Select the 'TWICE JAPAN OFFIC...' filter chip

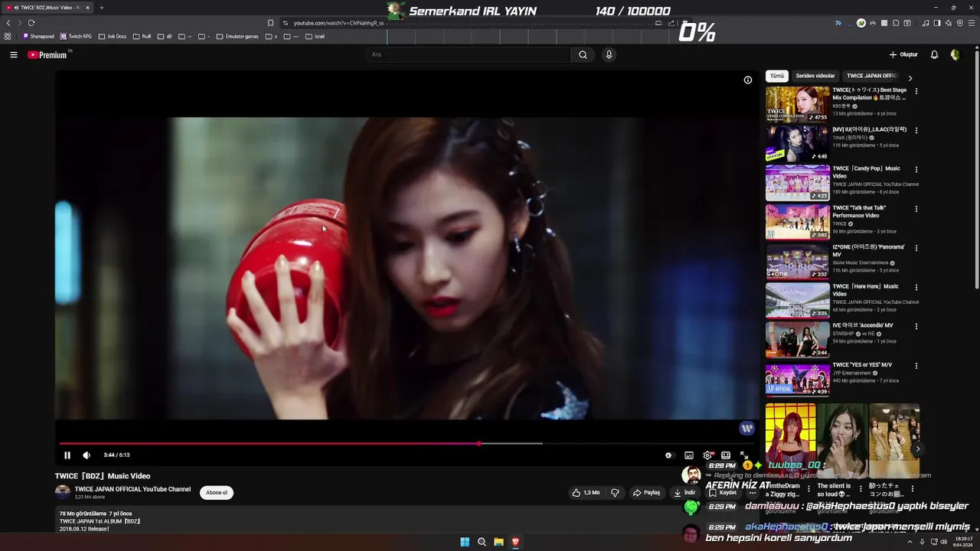point(873,76)
